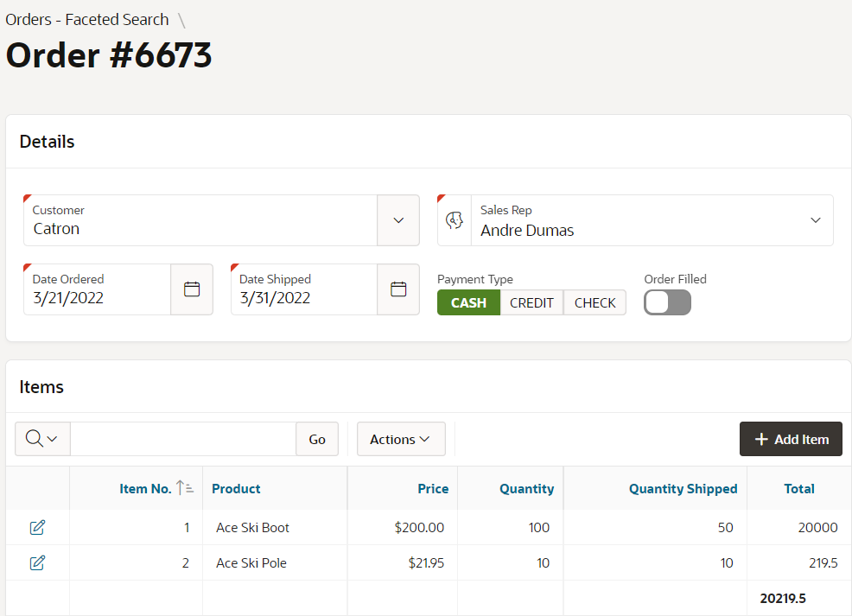Select CHECK payment type

coord(595,302)
